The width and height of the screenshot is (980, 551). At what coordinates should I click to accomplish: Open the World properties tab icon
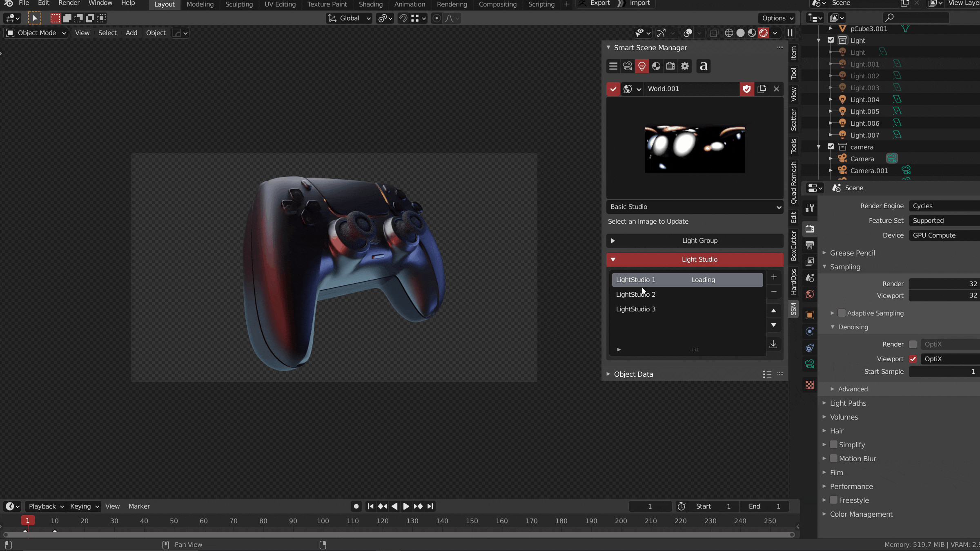(x=810, y=294)
